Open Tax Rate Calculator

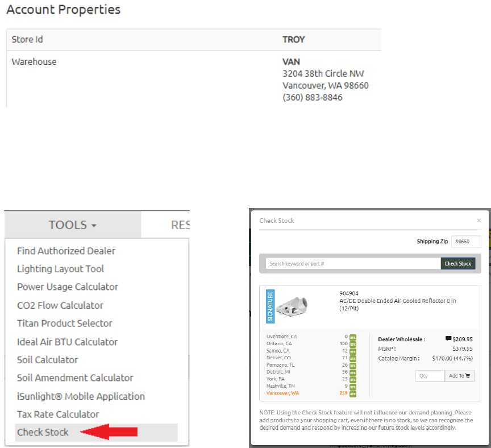58,414
